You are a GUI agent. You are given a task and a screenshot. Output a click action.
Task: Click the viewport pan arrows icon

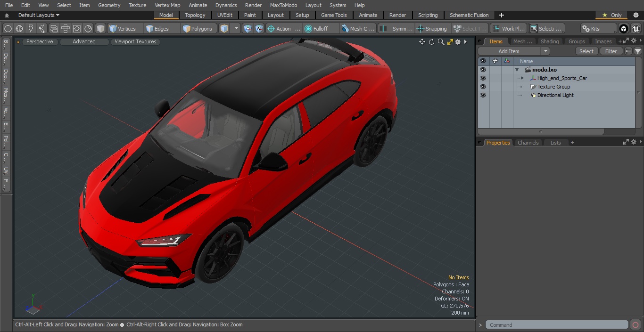(422, 42)
